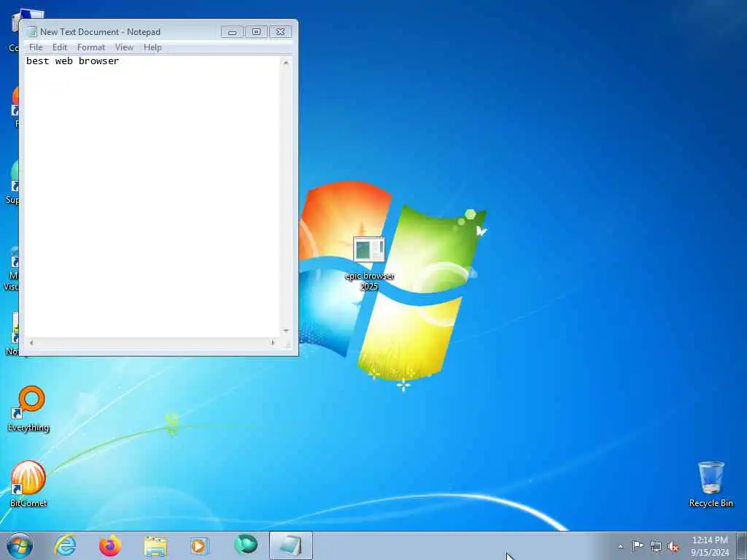Launch Internet Explorer from the taskbar
The height and width of the screenshot is (560, 747).
(x=65, y=545)
